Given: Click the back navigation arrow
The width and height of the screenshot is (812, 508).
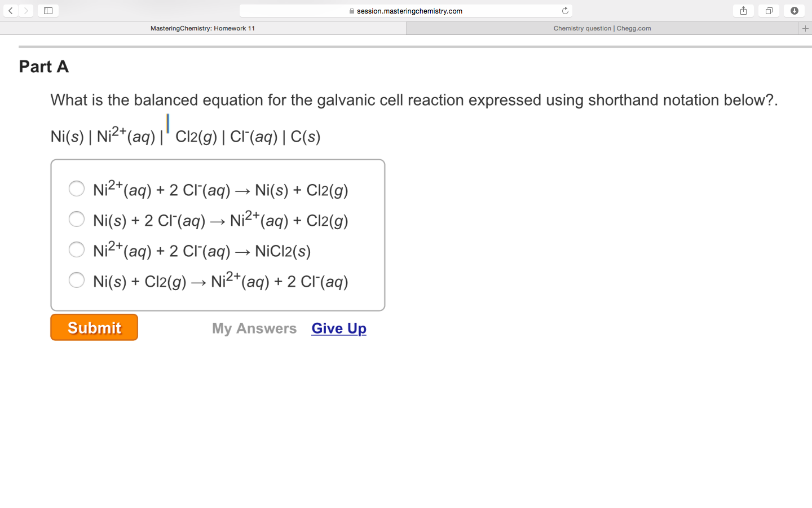Looking at the screenshot, I should 10,10.
